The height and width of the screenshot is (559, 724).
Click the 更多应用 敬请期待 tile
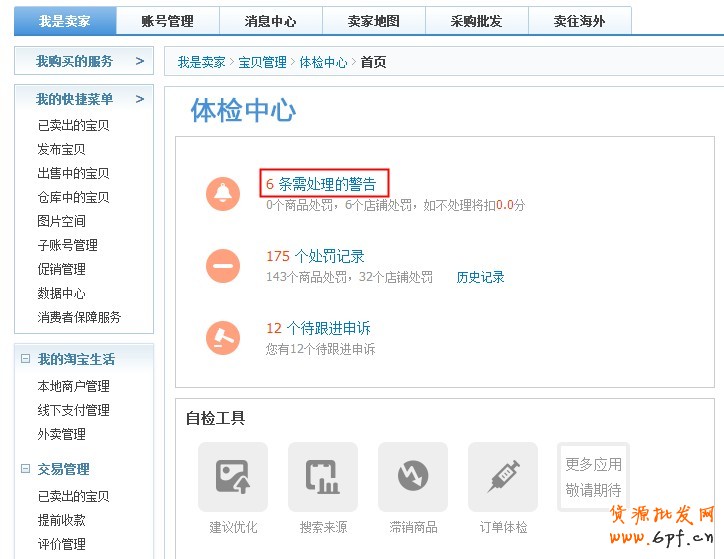pyautogui.click(x=593, y=477)
